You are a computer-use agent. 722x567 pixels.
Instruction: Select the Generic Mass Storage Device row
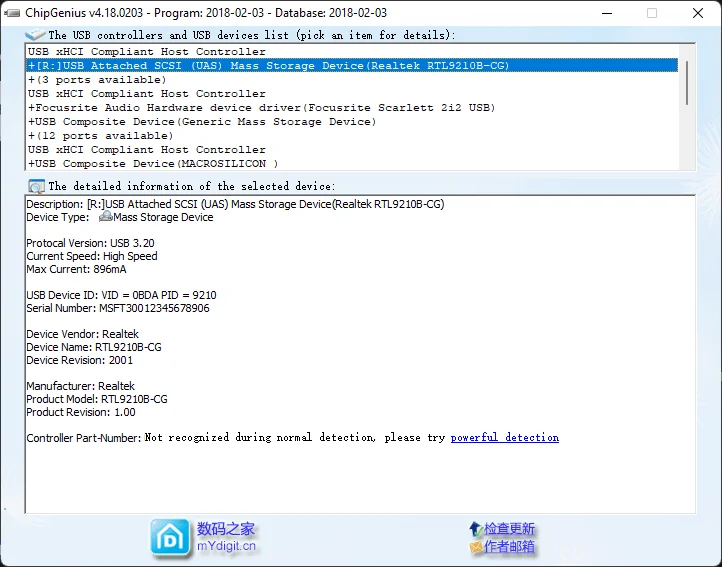tap(352, 122)
